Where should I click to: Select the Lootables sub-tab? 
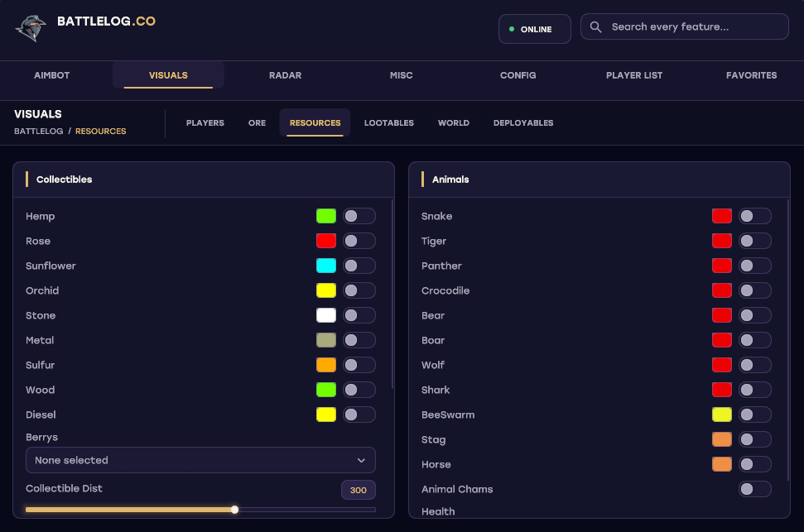click(x=388, y=123)
